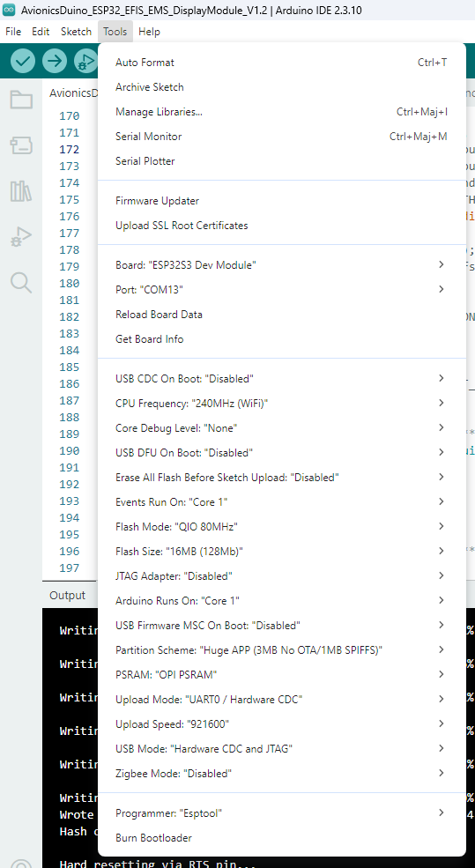Expand the Arduino Runs On submenu
The height and width of the screenshot is (868, 475).
coord(282,601)
